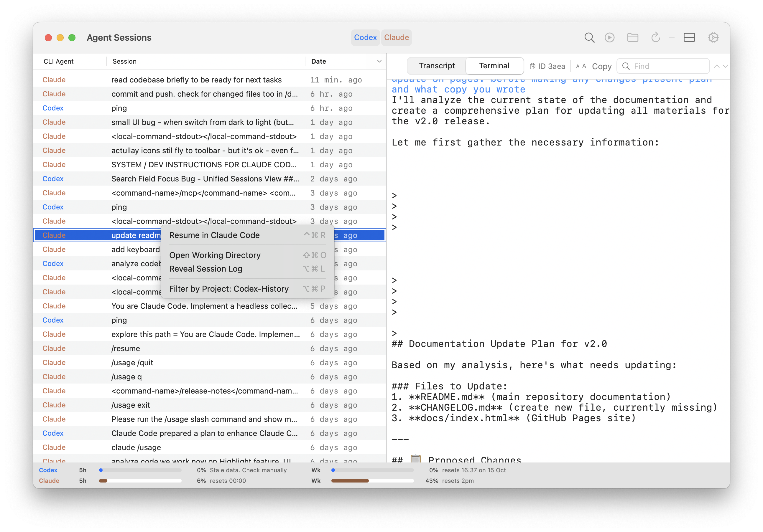Click the search magnifier toolbar icon
763x532 pixels.
click(x=589, y=37)
